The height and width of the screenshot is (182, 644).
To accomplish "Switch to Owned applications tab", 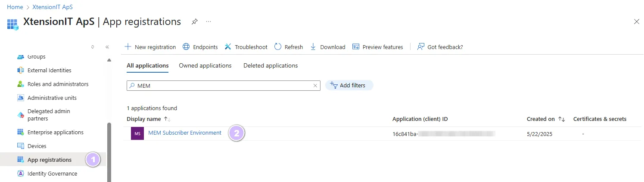I will [205, 66].
